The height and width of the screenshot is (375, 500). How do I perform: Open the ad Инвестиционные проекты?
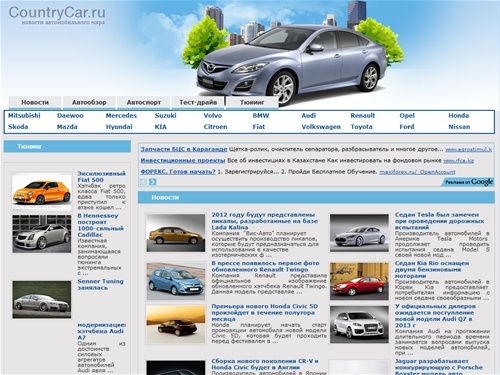pos(183,160)
